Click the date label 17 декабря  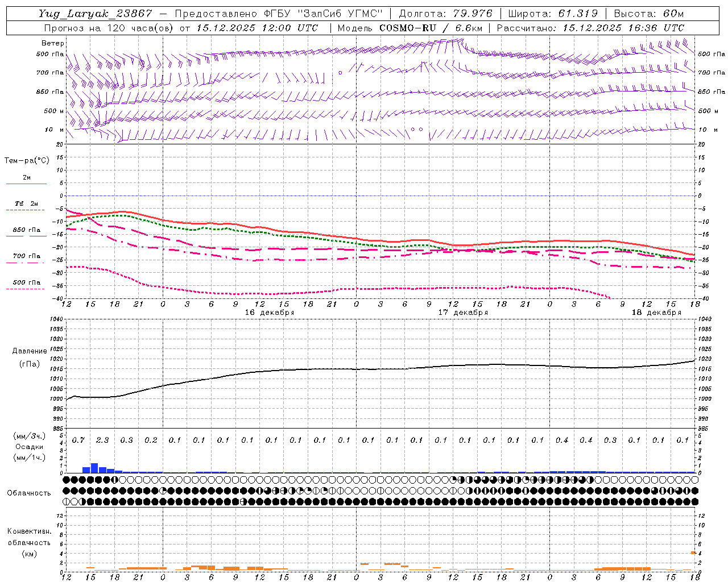[463, 313]
